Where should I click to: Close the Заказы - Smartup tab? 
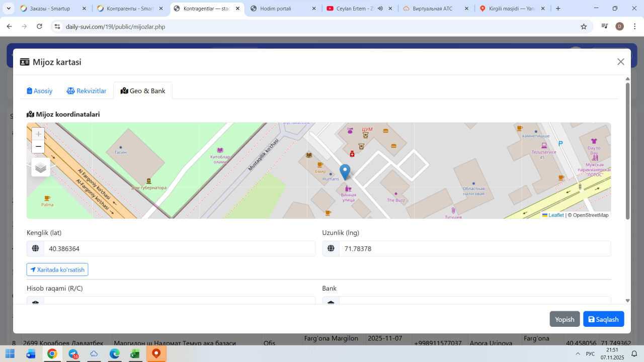tap(84, 9)
